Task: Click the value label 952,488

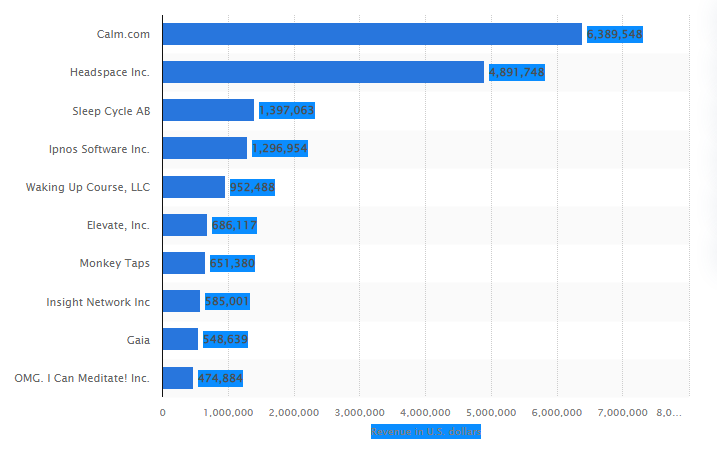Action: (x=252, y=187)
